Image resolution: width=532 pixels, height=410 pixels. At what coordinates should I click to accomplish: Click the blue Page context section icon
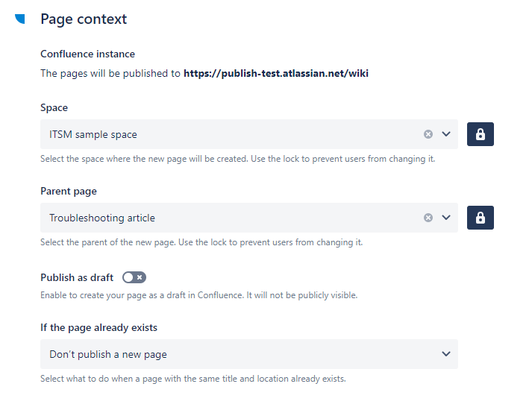20,19
